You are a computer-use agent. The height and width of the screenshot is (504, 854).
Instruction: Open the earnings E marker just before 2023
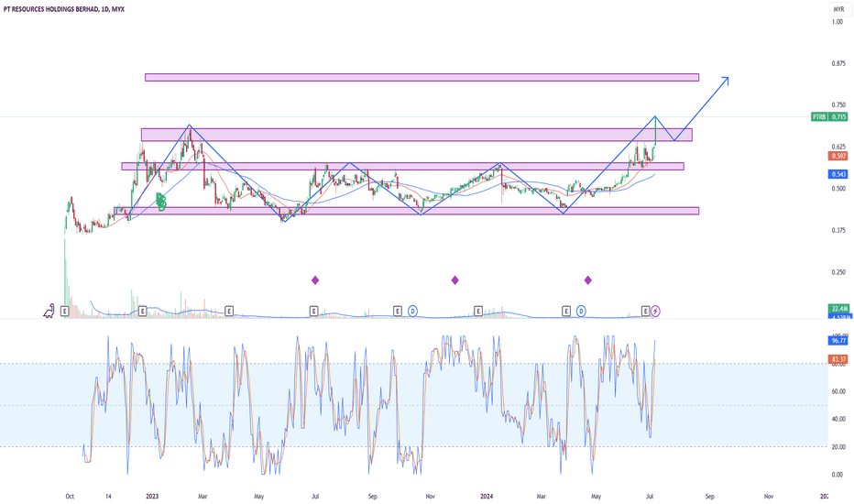click(143, 312)
